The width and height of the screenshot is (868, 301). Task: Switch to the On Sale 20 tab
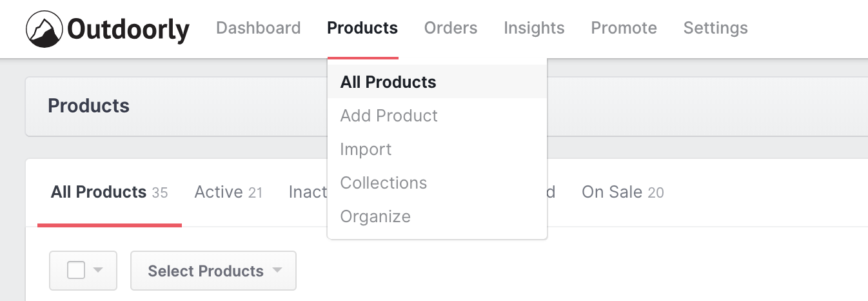622,192
